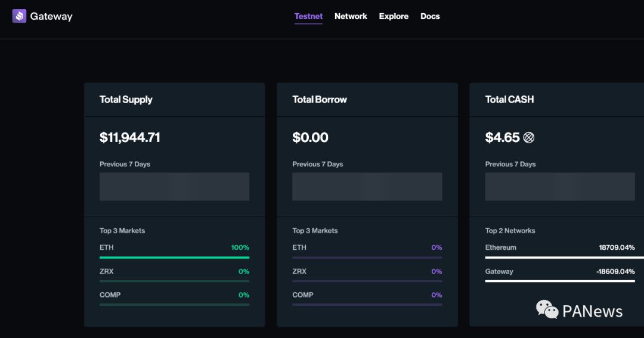
Task: Click the purple Gateway logo icon
Action: [x=19, y=16]
